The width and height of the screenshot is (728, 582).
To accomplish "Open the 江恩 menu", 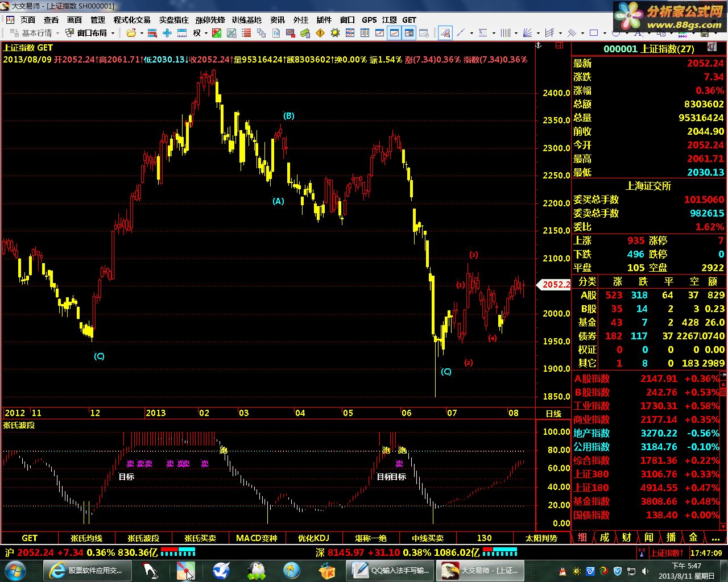I will (x=390, y=20).
